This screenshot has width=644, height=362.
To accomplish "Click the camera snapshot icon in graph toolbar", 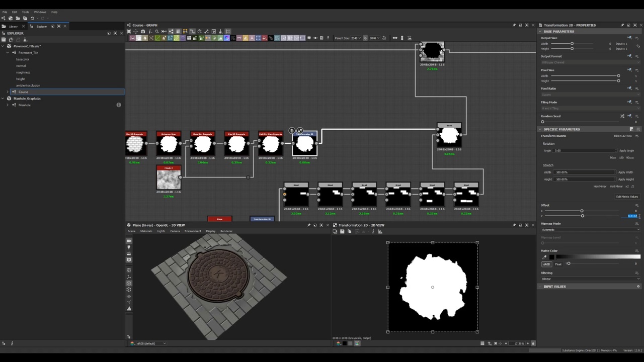I will pyautogui.click(x=143, y=31).
